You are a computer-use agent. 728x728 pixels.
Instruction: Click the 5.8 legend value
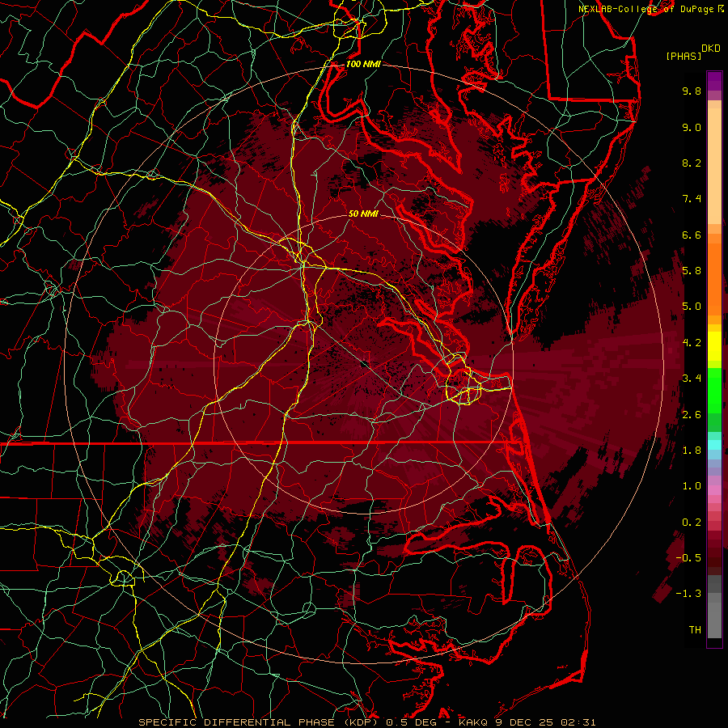[692, 271]
